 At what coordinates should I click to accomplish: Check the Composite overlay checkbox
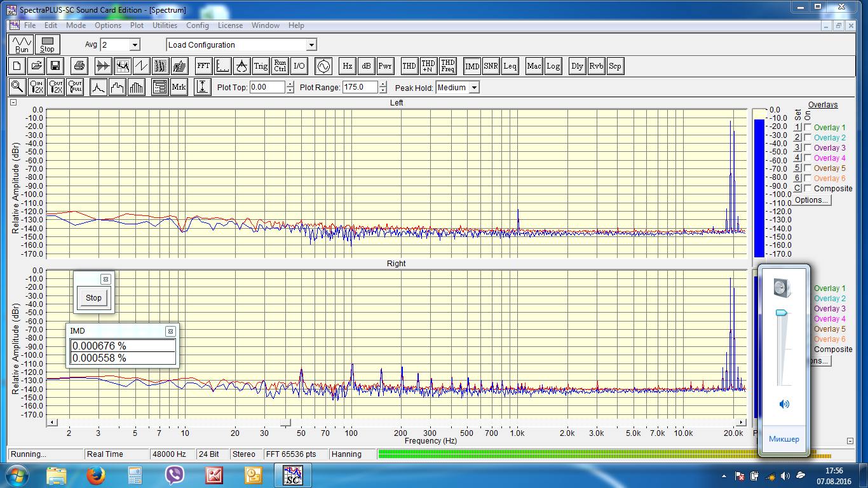tap(808, 189)
